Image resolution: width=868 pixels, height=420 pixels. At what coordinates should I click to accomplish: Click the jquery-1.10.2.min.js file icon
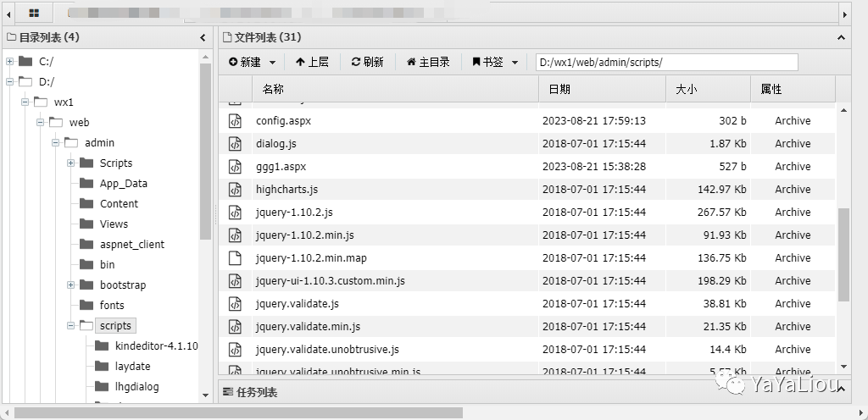pyautogui.click(x=236, y=235)
